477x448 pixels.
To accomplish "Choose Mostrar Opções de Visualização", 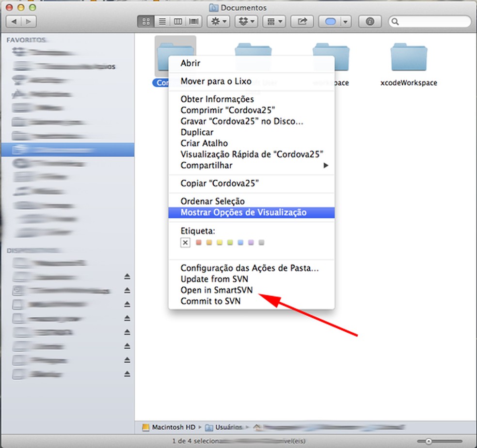I will [x=252, y=213].
